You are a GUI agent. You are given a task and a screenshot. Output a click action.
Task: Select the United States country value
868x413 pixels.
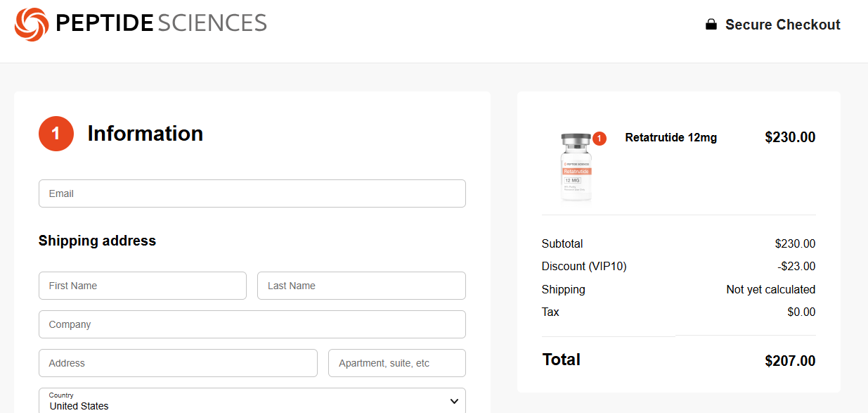click(79, 406)
